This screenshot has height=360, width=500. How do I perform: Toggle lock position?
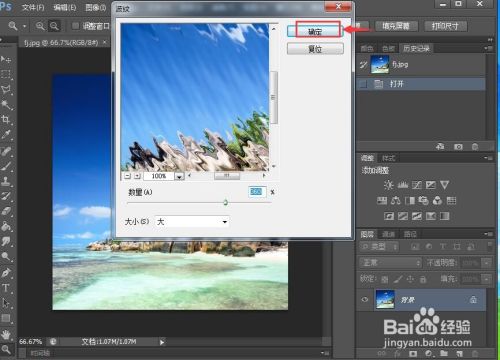coord(410,279)
